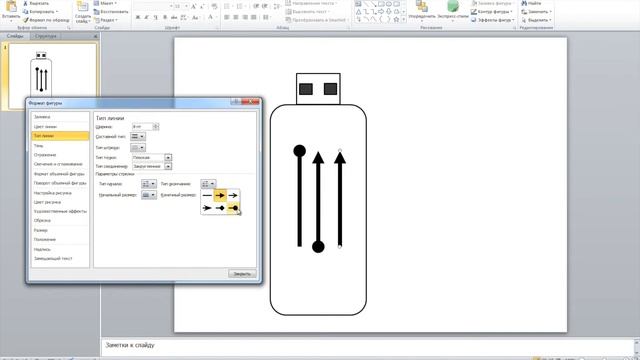640x360 pixels.
Task: Open Artistic Effects (Художественные эффекты) category
Action: [x=60, y=211]
